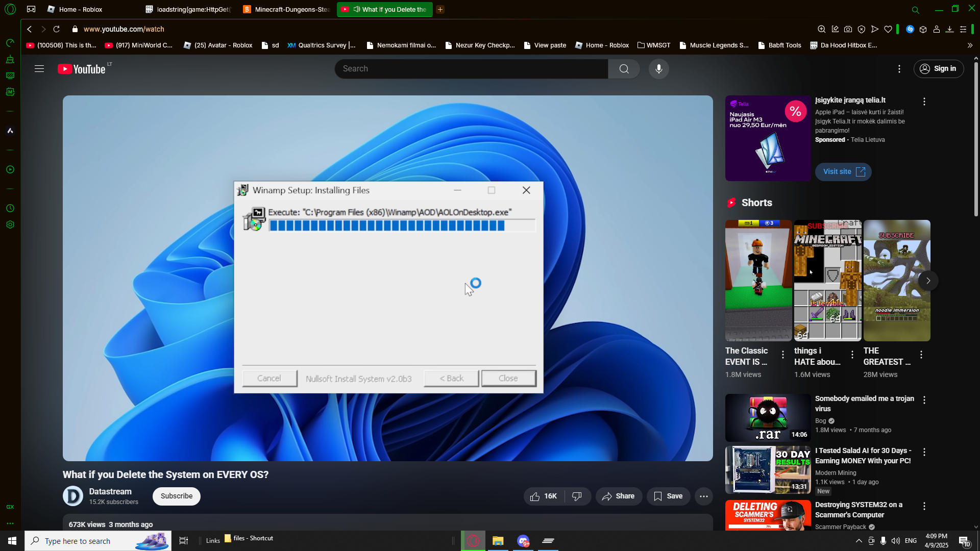Click the YouTube search input field
The image size is (980, 551).
[471, 69]
